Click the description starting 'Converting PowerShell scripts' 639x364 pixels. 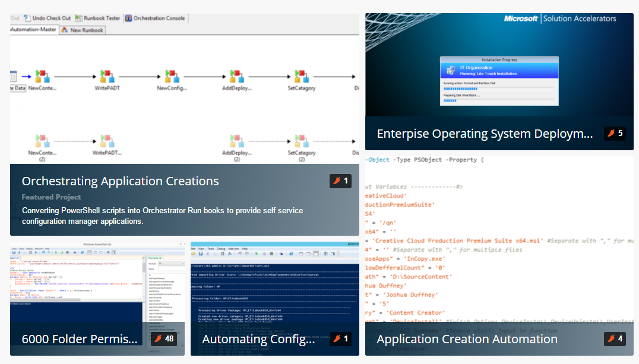[163, 216]
